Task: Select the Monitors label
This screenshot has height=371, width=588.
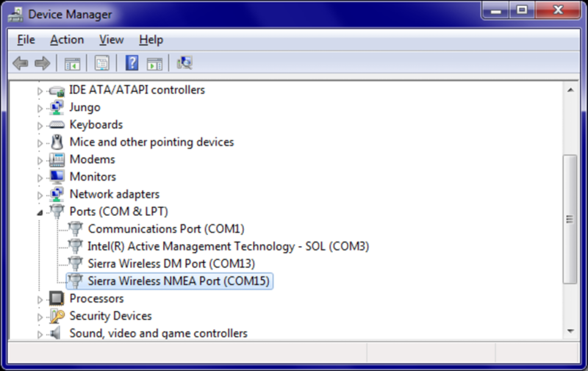Action: click(x=93, y=177)
